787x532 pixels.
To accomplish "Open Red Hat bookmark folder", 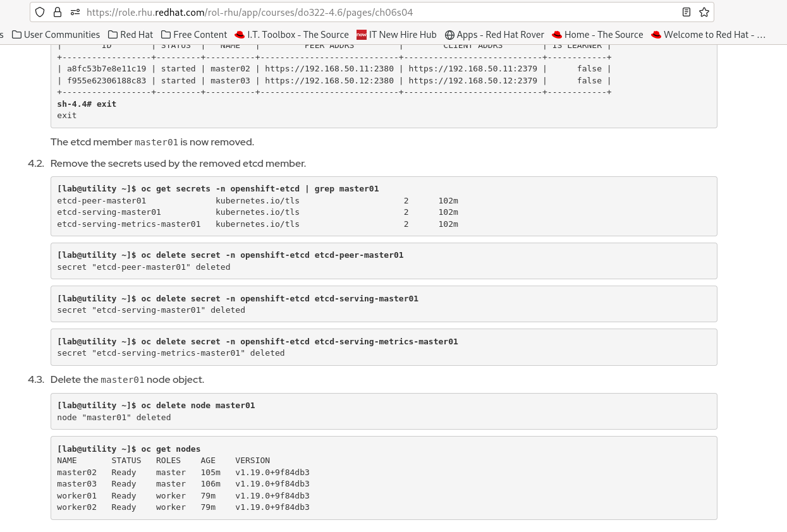I will pyautogui.click(x=130, y=35).
